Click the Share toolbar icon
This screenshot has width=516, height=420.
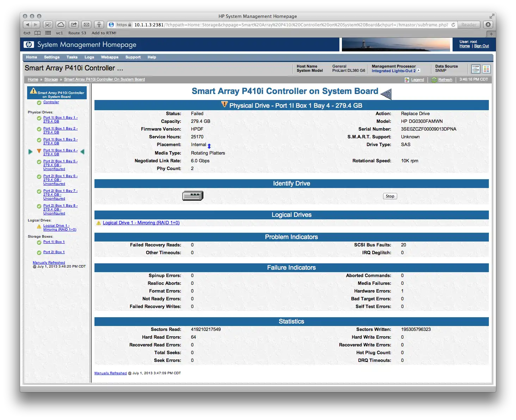[74, 25]
